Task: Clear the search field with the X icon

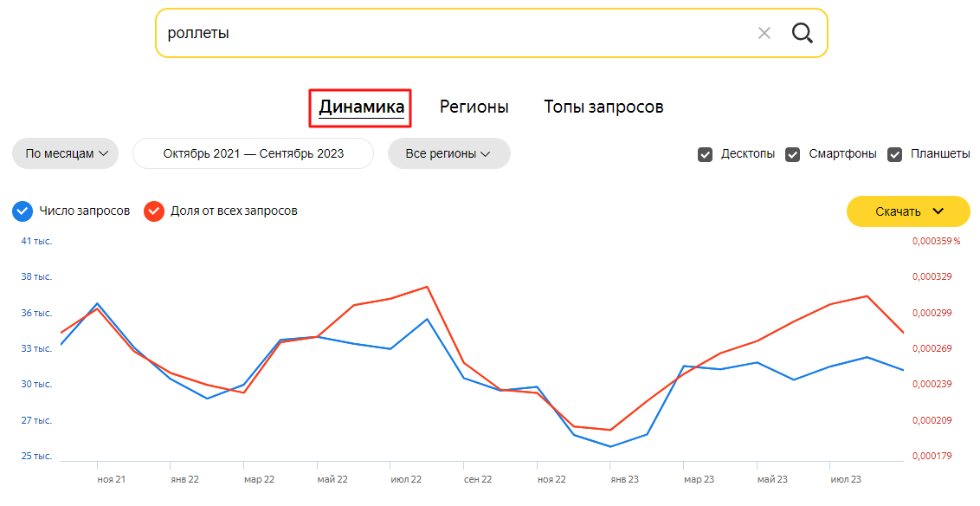Action: [x=764, y=33]
